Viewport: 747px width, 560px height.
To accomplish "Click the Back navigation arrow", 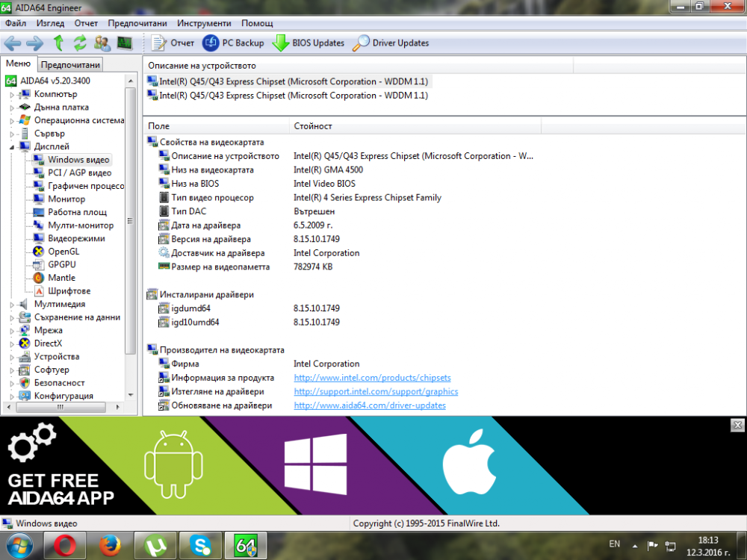I will point(13,43).
